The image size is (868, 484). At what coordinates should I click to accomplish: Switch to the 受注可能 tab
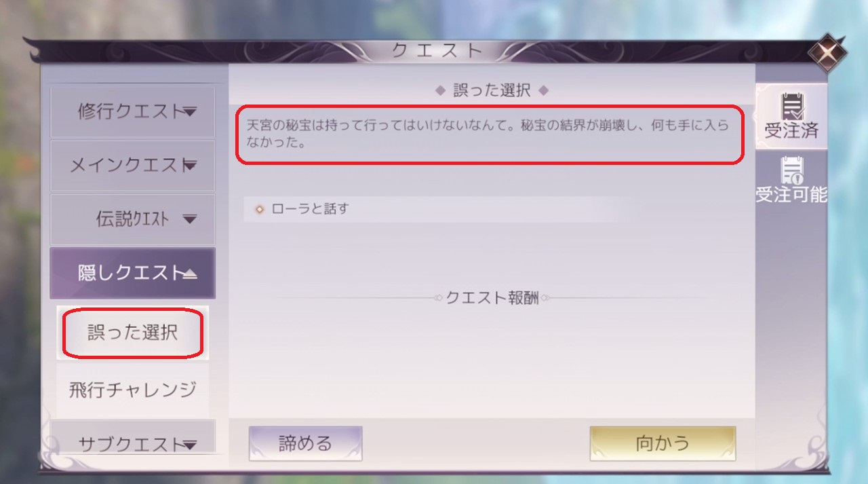pos(791,179)
